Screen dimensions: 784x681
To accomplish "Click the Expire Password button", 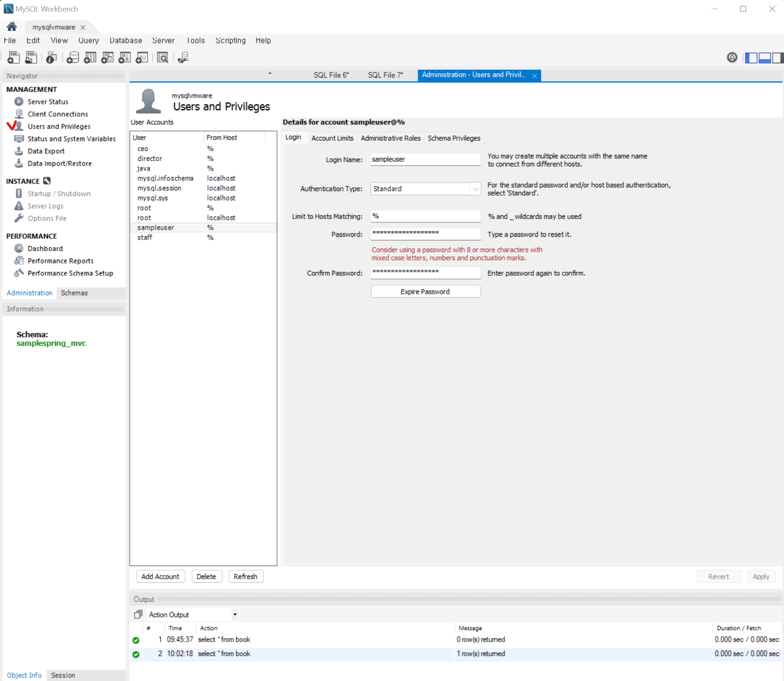I will tap(425, 291).
